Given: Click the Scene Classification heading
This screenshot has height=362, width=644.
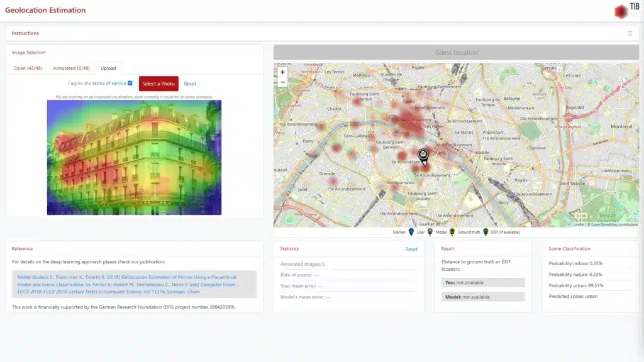Looking at the screenshot, I should pos(569,249).
